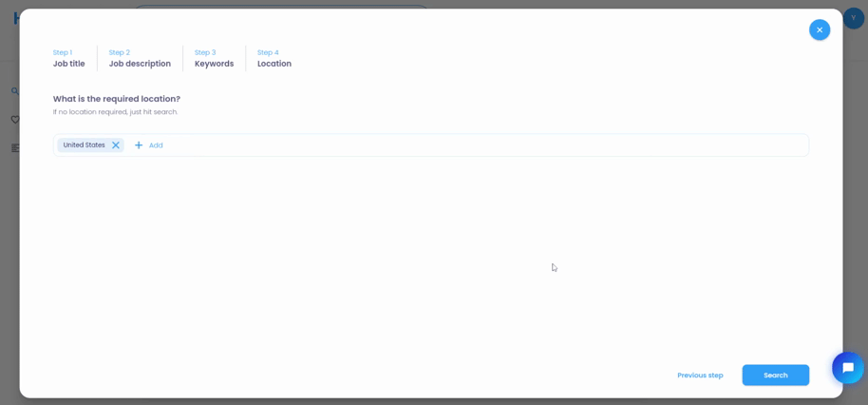
Task: Close the location dialog with the X button
Action: (x=819, y=29)
